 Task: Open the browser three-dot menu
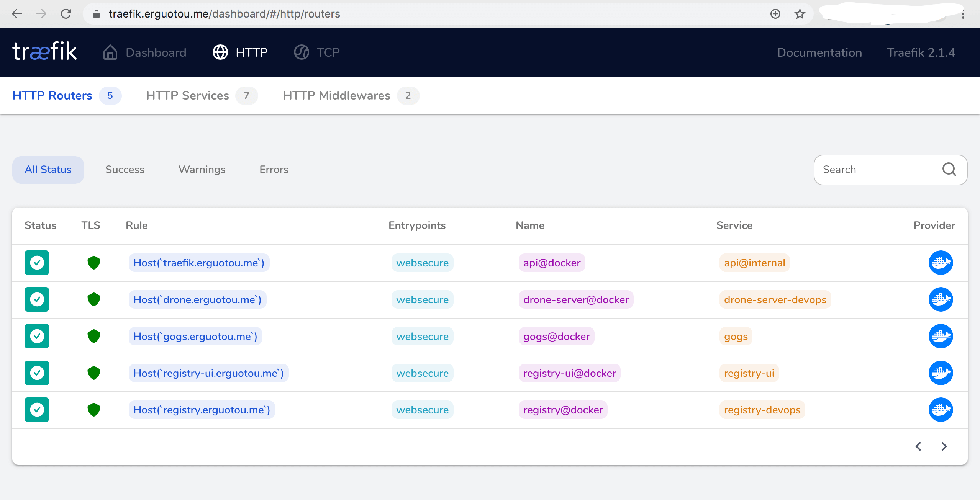point(963,15)
